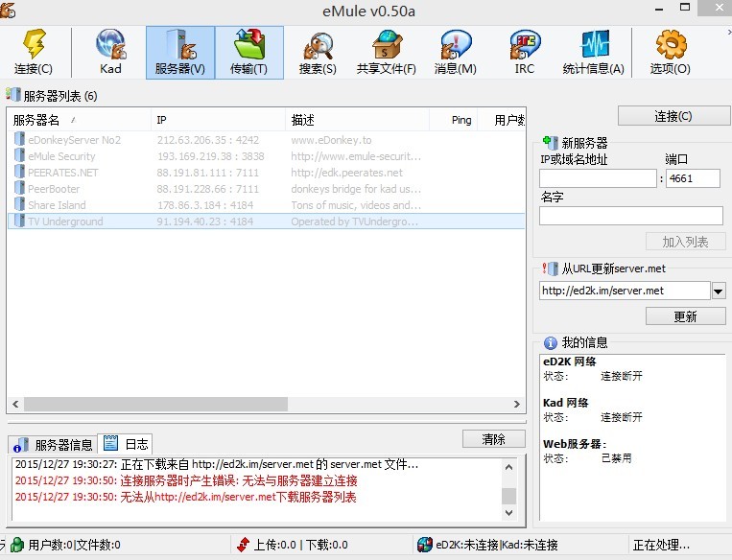Click the log scroll down arrow
Screen dimensions: 732x560
pyautogui.click(x=508, y=512)
